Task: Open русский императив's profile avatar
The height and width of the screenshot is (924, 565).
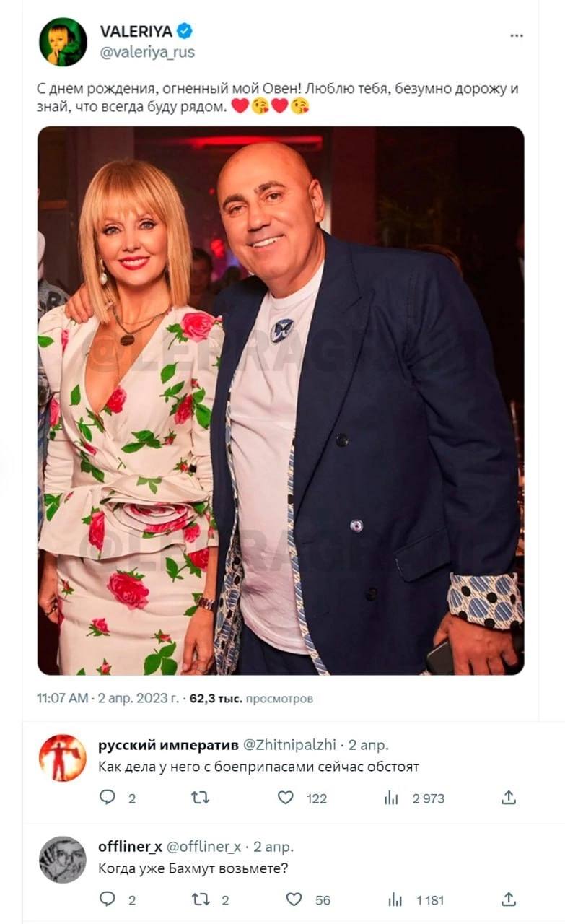Action: 63,758
